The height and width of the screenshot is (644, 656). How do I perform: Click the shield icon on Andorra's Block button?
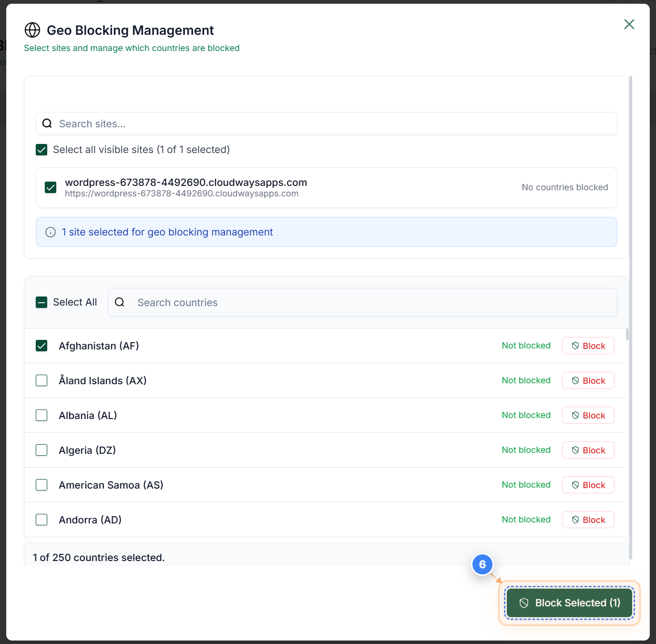tap(575, 520)
